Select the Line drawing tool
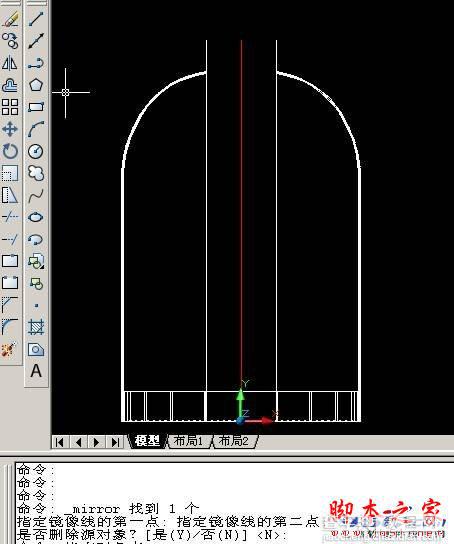Screen dimensions: 454x544 coord(36,19)
